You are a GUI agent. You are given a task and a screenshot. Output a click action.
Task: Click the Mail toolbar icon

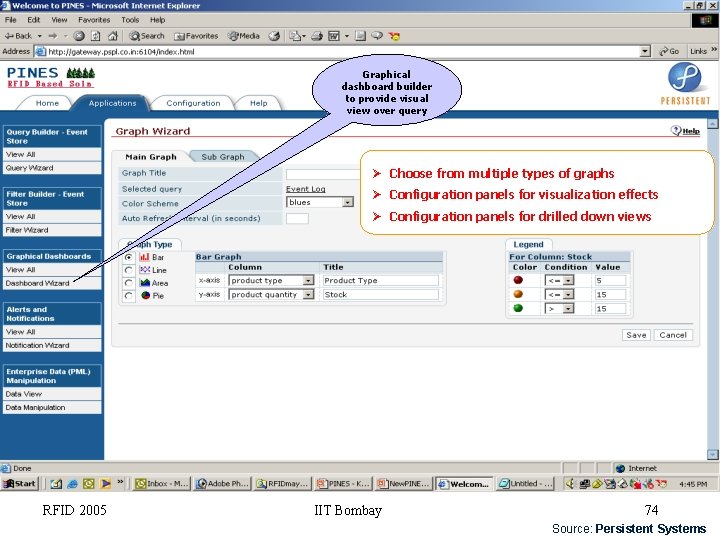pos(294,36)
